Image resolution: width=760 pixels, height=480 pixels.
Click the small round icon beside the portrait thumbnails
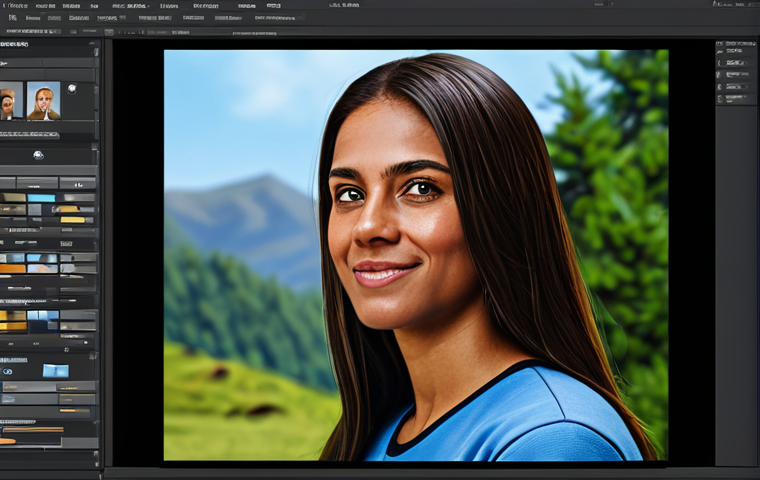click(x=72, y=88)
